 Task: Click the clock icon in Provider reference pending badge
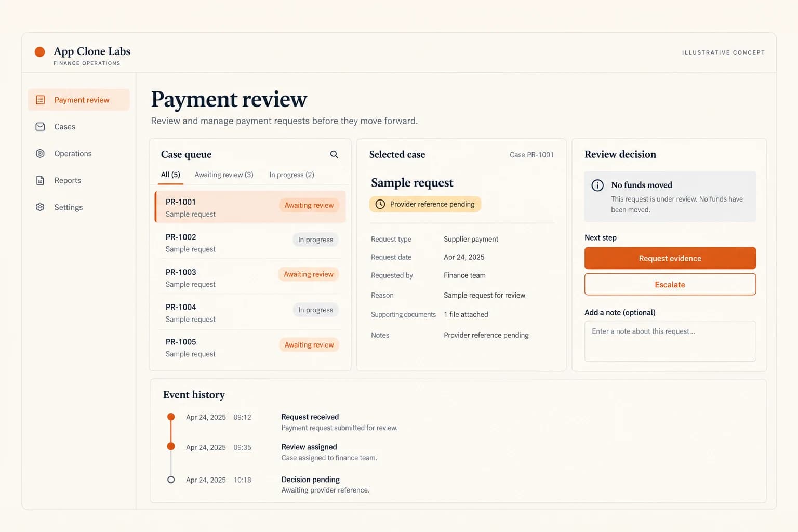point(380,204)
